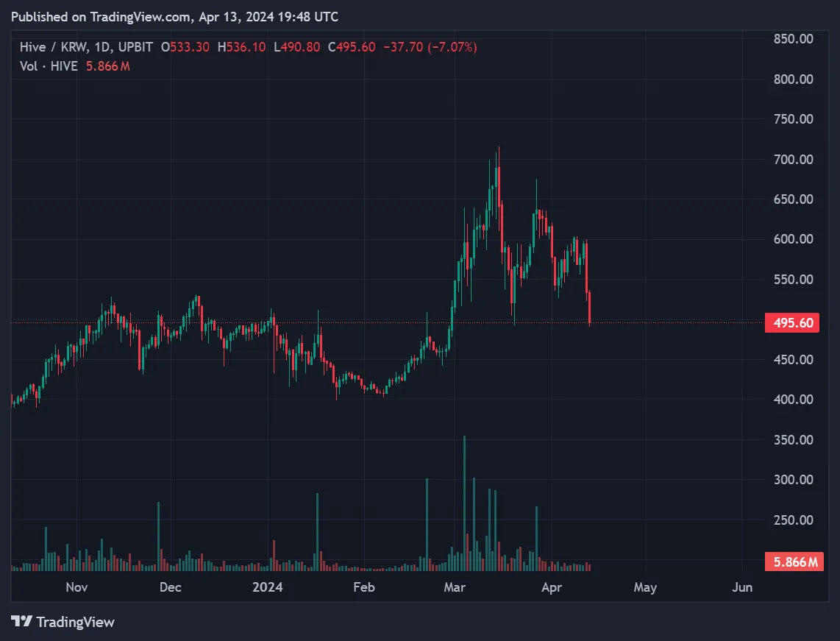
Task: Click the 450.00 price axis label
Action: click(794, 360)
